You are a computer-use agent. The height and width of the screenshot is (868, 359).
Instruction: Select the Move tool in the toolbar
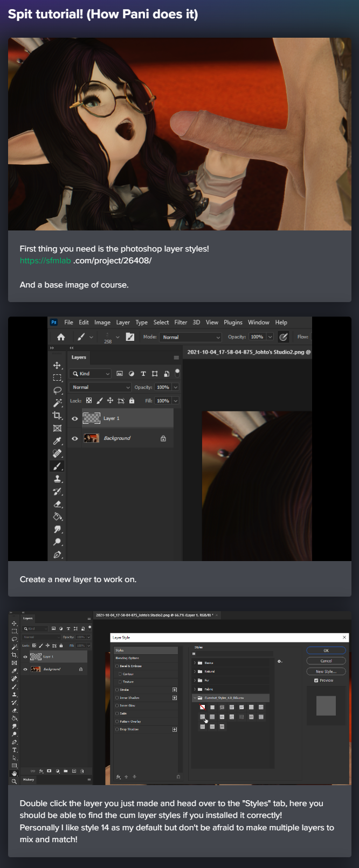point(57,366)
